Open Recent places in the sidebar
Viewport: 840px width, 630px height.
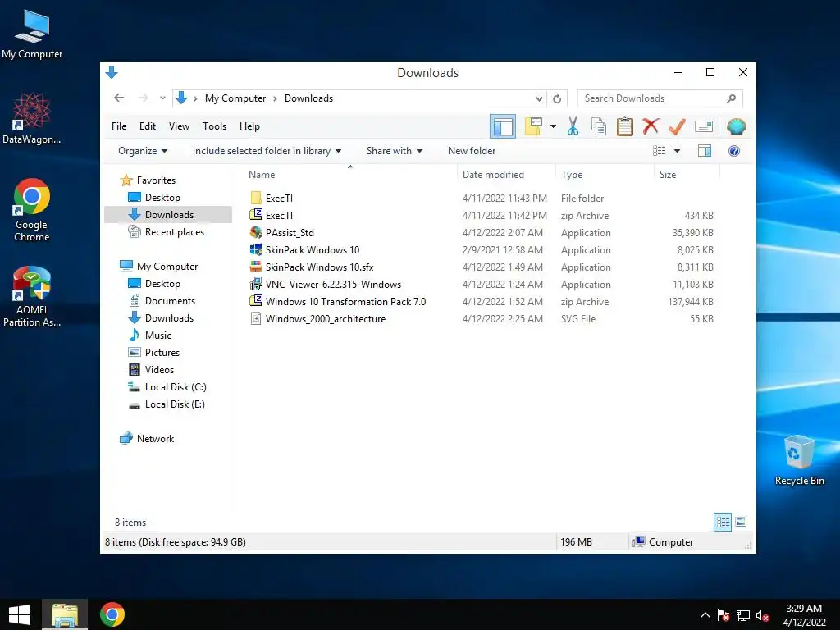click(174, 232)
